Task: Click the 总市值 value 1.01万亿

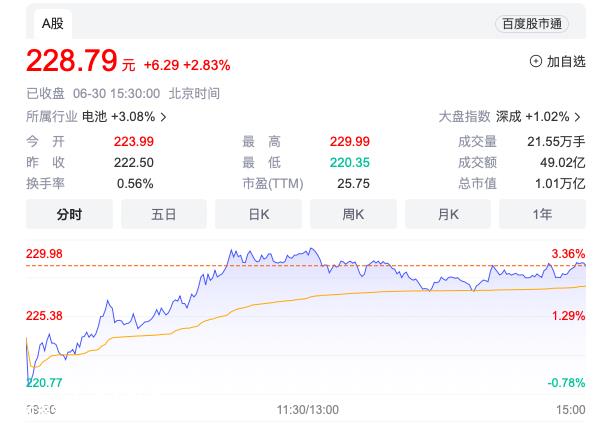Action: [560, 183]
